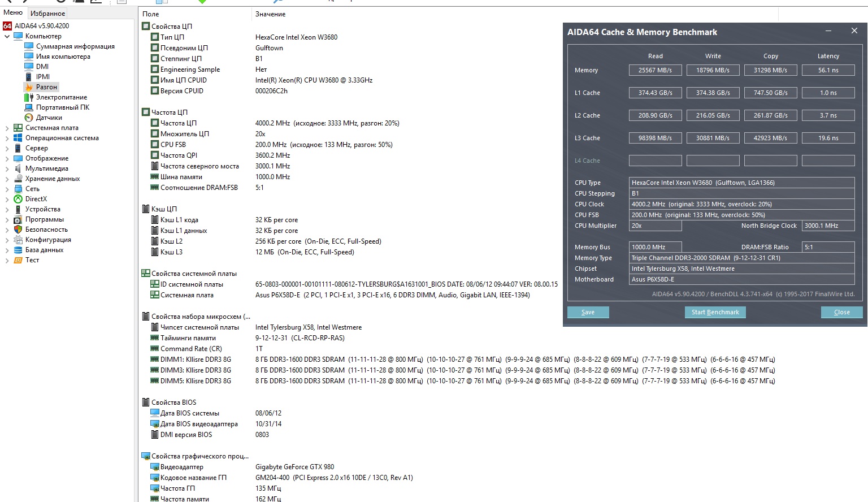Click the Программы software icon
This screenshot has width=868, height=502.
[x=18, y=219]
